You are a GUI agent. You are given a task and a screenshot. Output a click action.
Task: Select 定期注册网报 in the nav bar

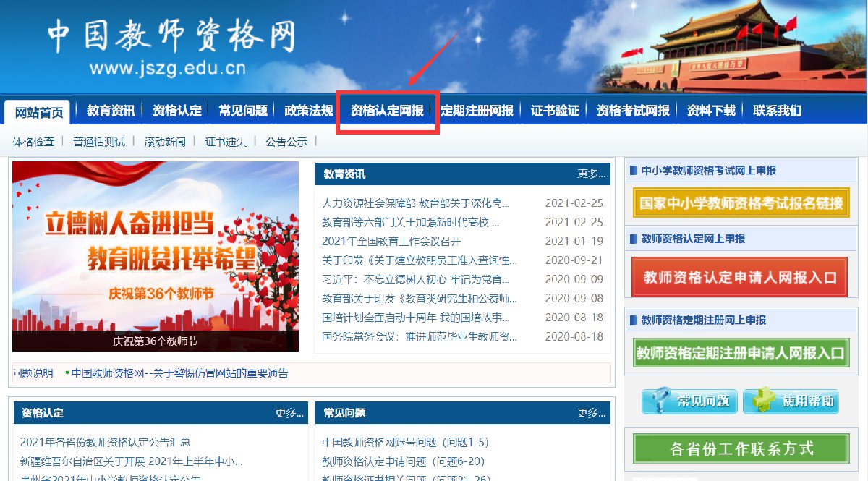tap(477, 111)
